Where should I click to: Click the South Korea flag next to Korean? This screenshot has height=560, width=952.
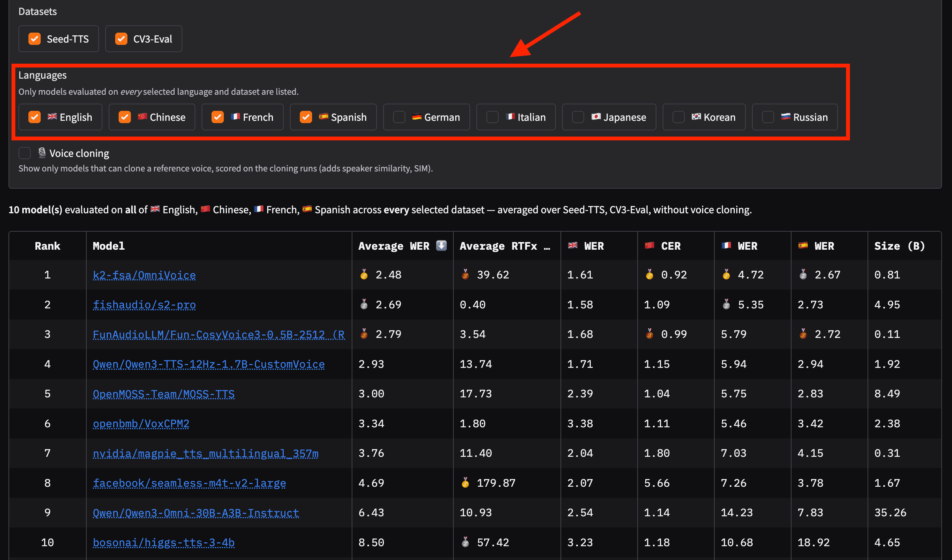[696, 117]
